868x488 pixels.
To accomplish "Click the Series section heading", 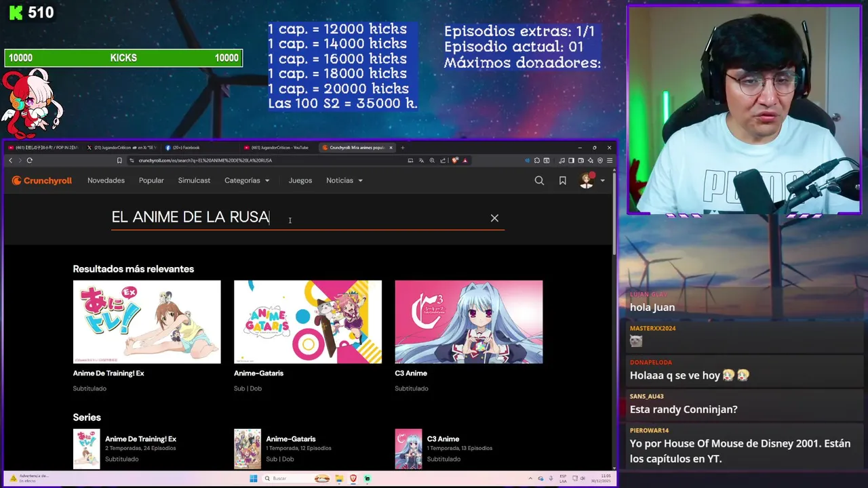I will coord(87,418).
